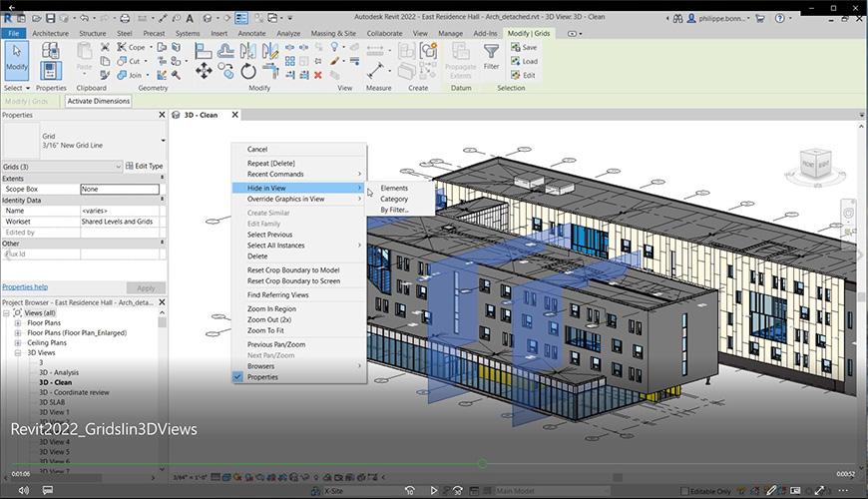This screenshot has height=499, width=868.
Task: Click the Scope Box value field
Action: point(120,189)
